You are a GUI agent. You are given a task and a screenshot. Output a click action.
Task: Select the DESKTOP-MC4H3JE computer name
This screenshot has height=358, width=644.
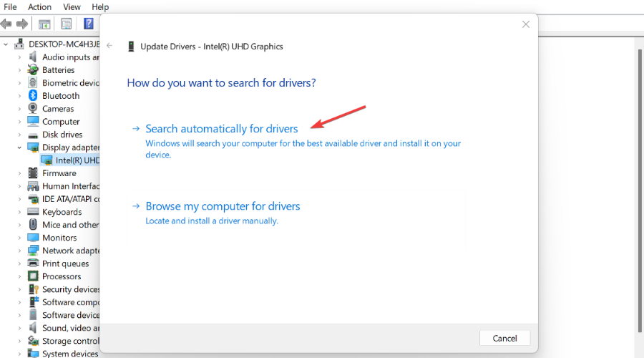click(x=64, y=44)
